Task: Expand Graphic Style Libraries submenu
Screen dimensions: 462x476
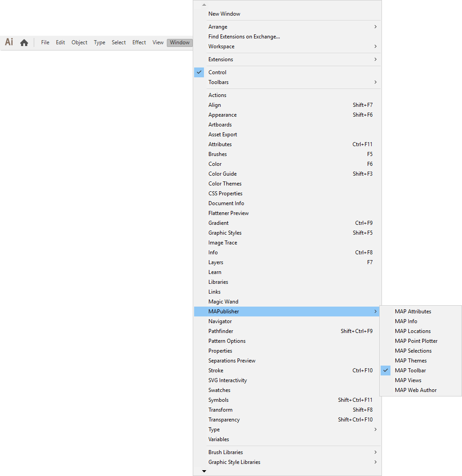Action: [x=287, y=462]
